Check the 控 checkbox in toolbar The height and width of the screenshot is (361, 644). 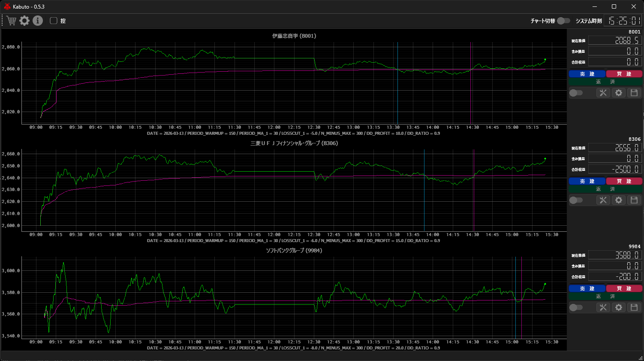54,21
